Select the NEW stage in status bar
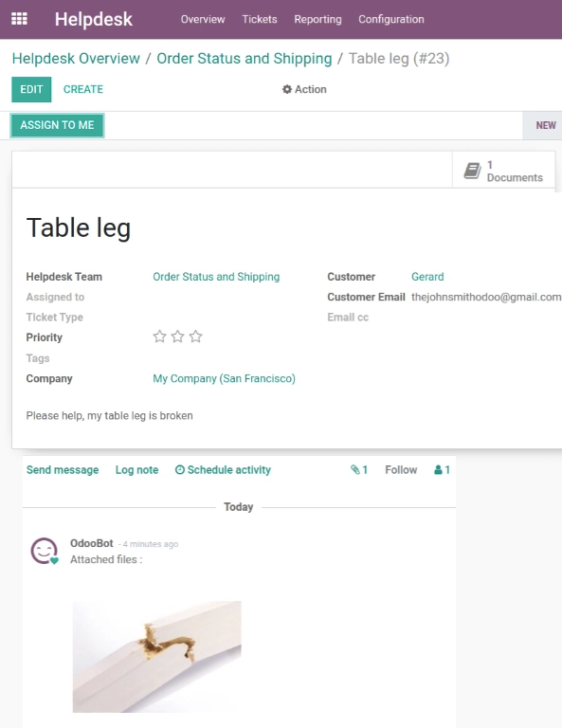The width and height of the screenshot is (562, 728). tap(545, 125)
